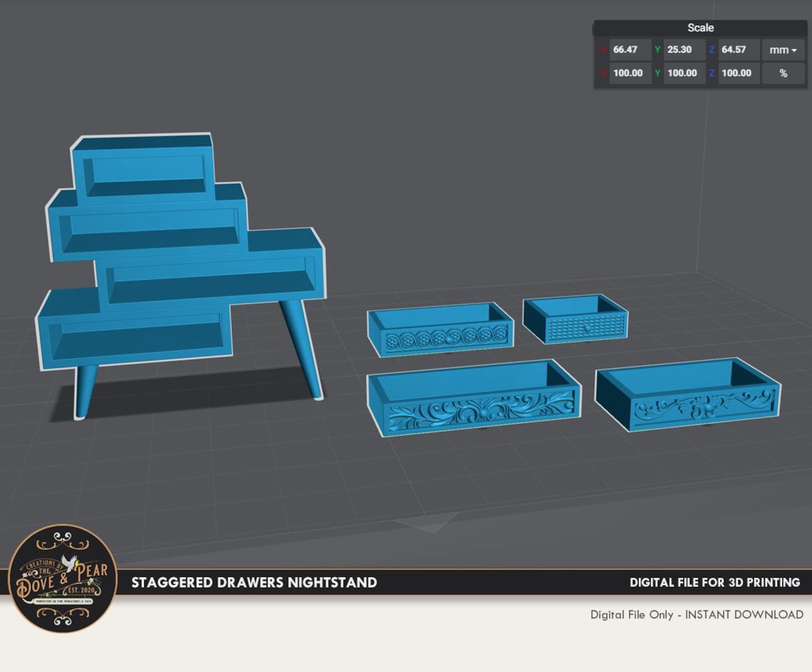
Task: Click the % scale mode button
Action: [783, 73]
